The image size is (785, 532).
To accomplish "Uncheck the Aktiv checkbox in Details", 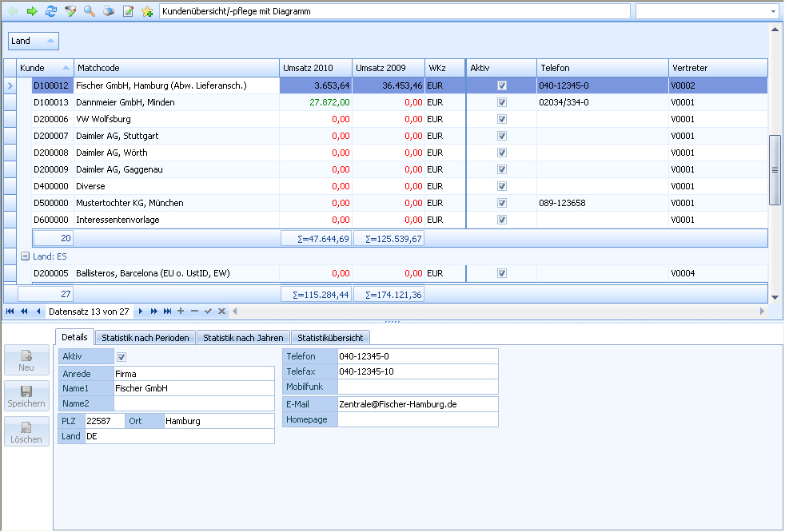I will click(x=122, y=357).
